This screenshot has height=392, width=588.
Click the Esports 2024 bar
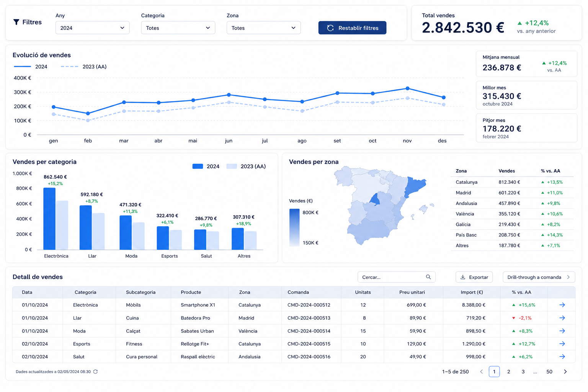tap(163, 238)
